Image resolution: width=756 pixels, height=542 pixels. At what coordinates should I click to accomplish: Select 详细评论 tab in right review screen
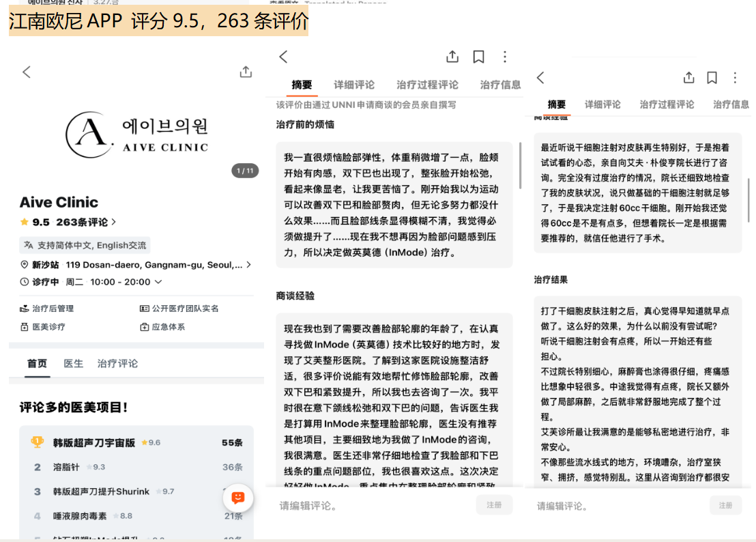[602, 104]
